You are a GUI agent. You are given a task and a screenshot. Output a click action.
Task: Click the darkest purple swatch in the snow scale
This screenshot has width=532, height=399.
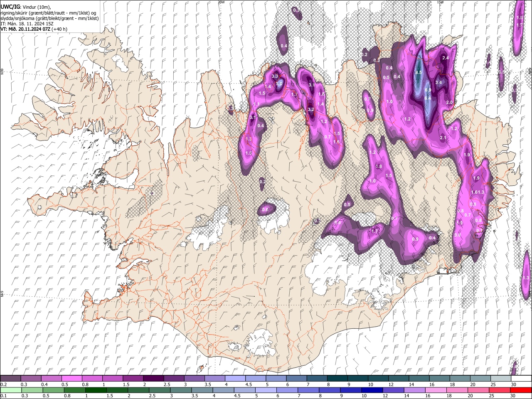coord(153,378)
